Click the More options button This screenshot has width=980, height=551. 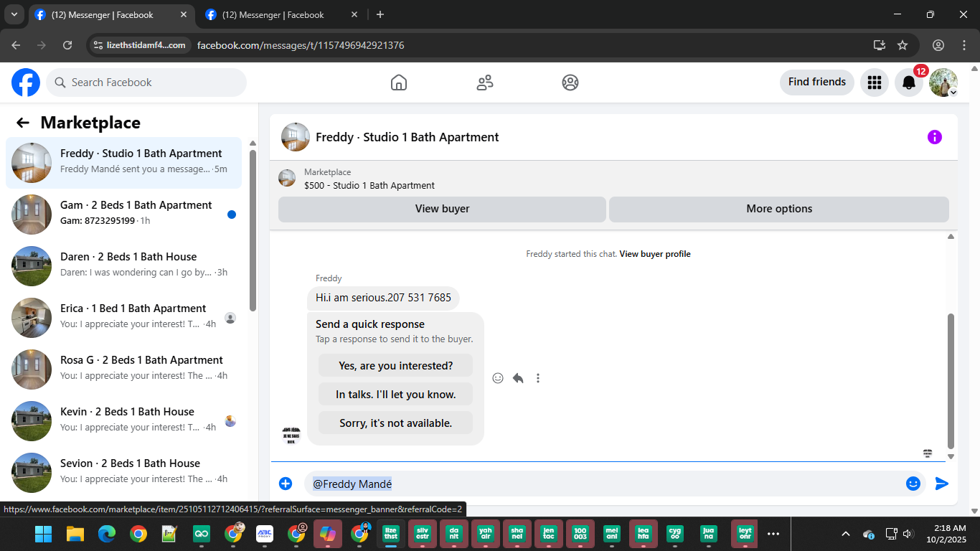click(779, 209)
